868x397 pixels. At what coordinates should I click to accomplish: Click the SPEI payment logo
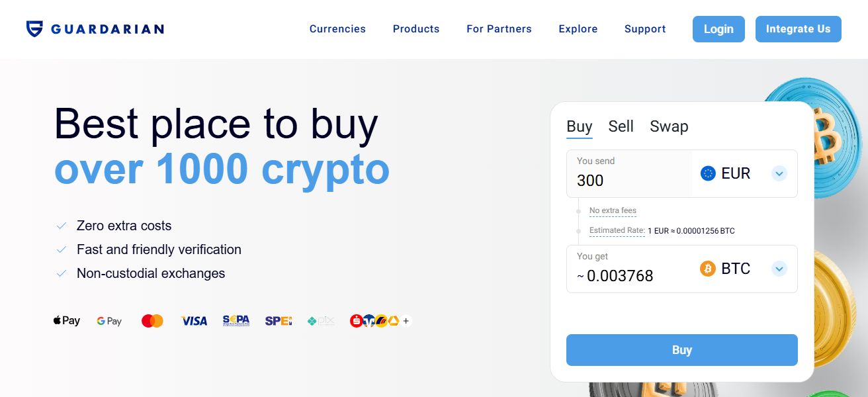point(279,321)
